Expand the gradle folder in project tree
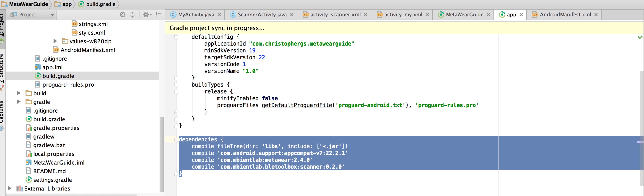 point(18,102)
